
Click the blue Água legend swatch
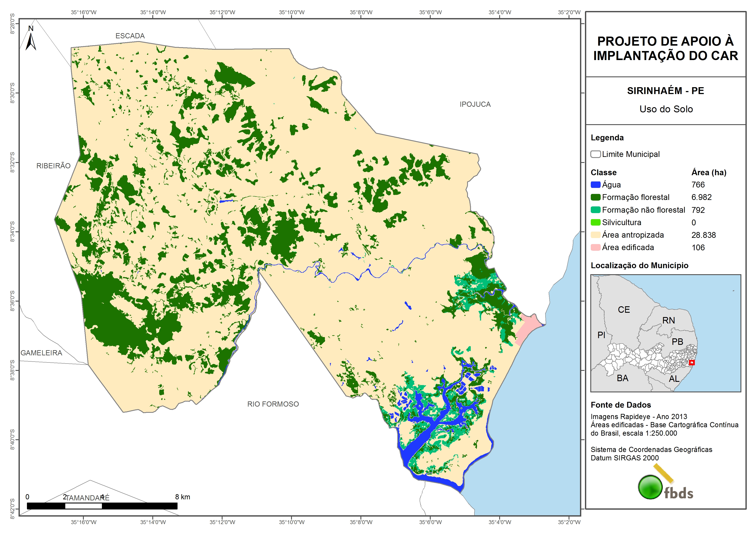tap(595, 185)
